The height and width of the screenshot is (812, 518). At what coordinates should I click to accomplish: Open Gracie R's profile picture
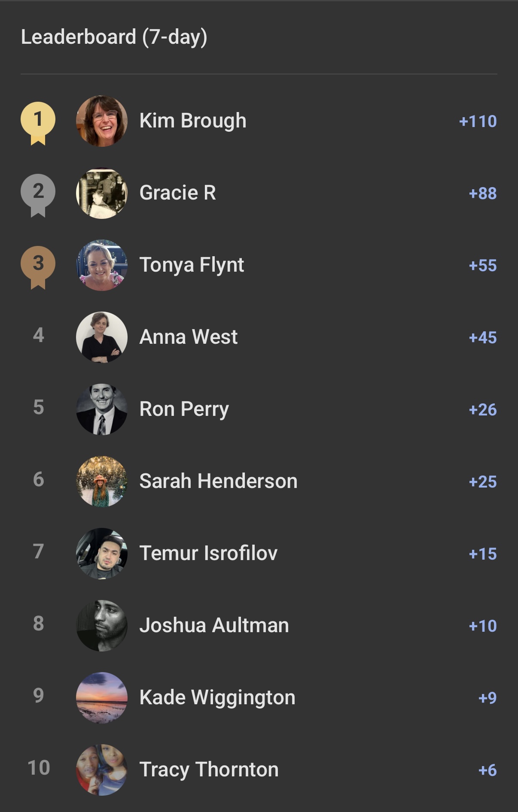click(x=102, y=193)
